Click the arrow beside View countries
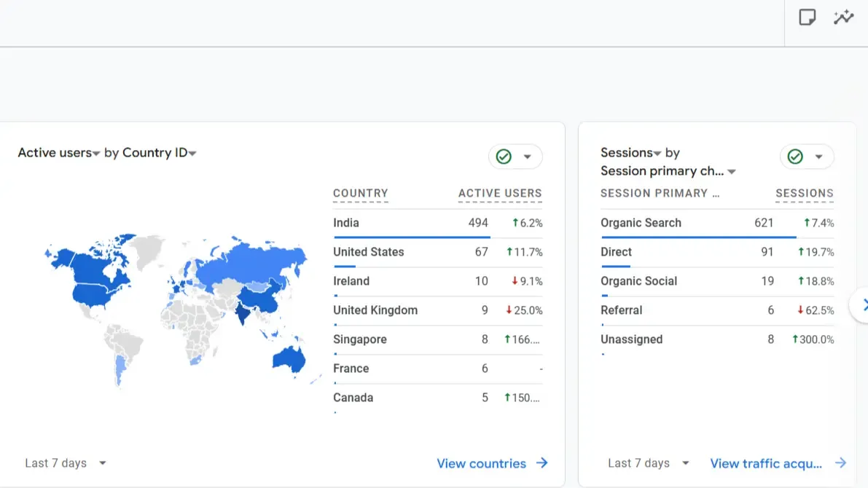Screen dimensions: 868x488 (543, 463)
